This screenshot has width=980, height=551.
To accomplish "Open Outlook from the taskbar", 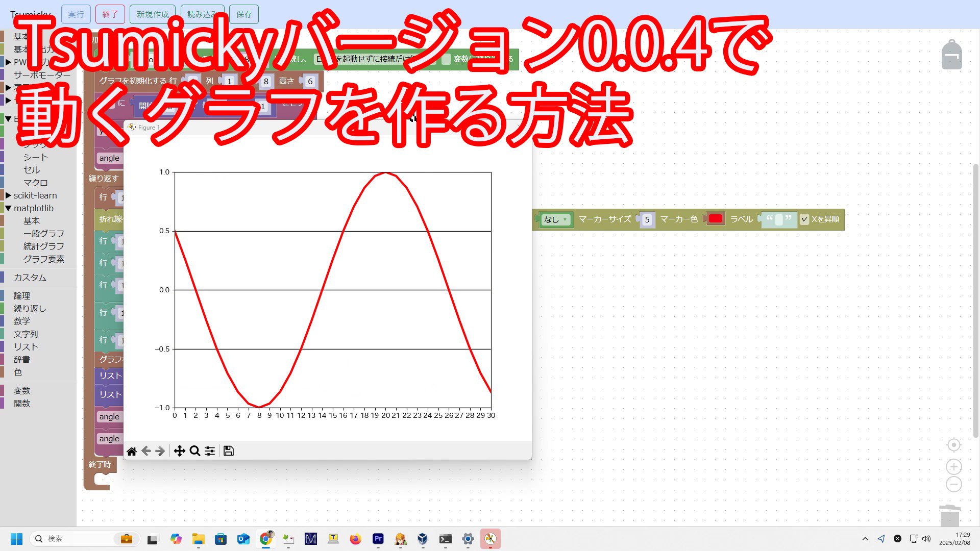I will (243, 539).
